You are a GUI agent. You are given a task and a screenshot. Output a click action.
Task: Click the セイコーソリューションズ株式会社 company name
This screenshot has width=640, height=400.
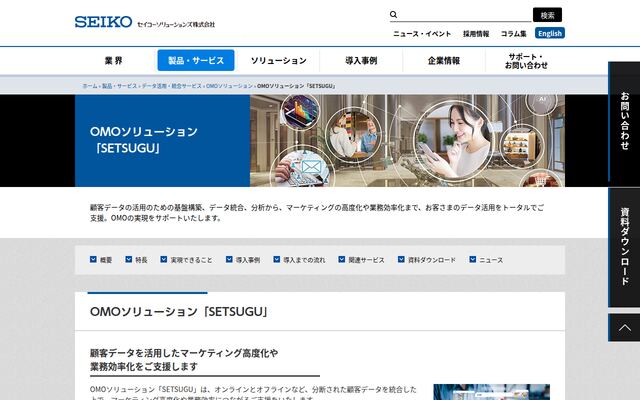(176, 24)
